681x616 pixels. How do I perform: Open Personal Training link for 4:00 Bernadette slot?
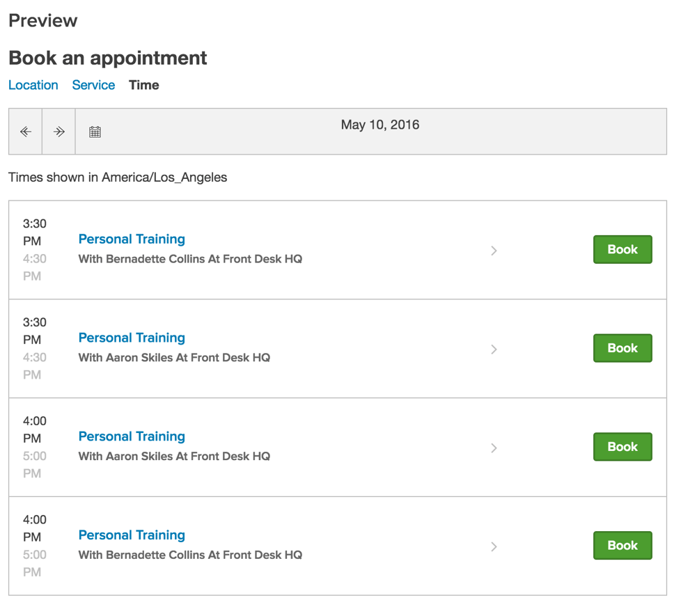tap(132, 535)
